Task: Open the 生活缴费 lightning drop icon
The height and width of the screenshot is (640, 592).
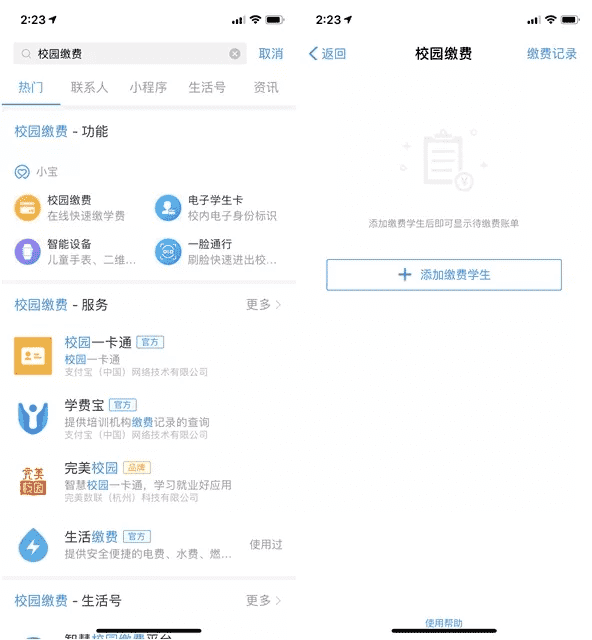Action: tap(33, 545)
